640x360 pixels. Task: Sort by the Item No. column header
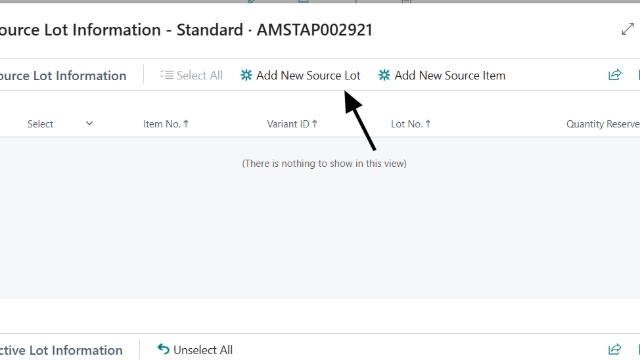166,124
